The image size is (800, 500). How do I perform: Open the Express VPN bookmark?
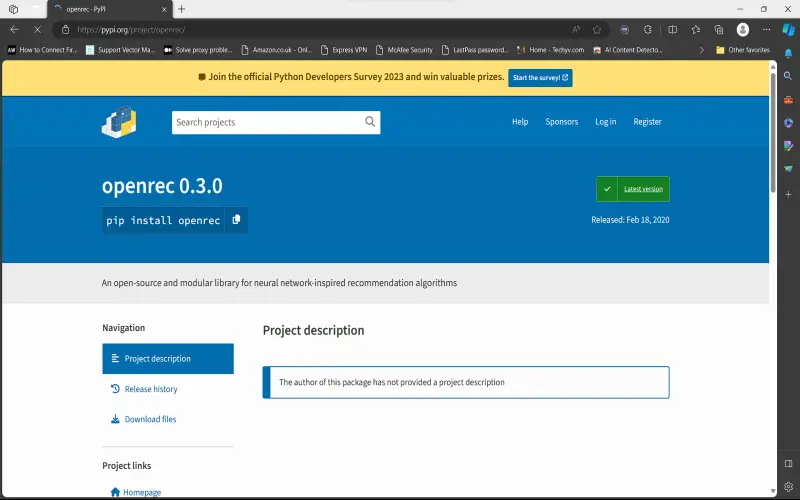[344, 50]
